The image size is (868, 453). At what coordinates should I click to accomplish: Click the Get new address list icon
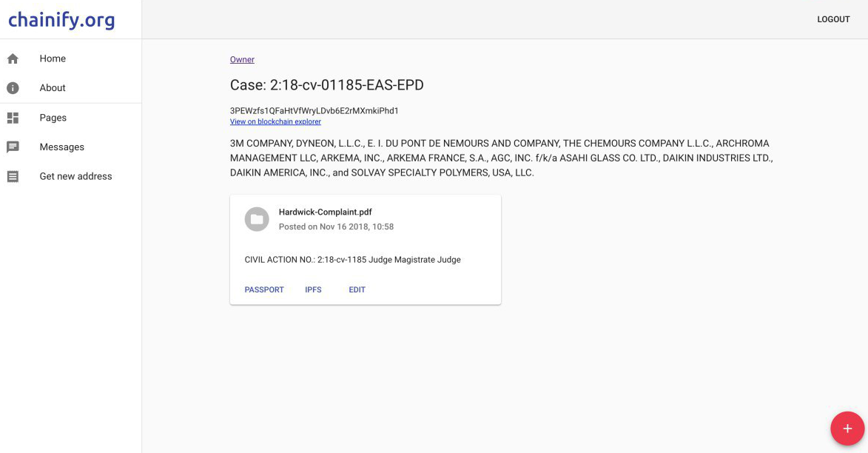pyautogui.click(x=13, y=176)
